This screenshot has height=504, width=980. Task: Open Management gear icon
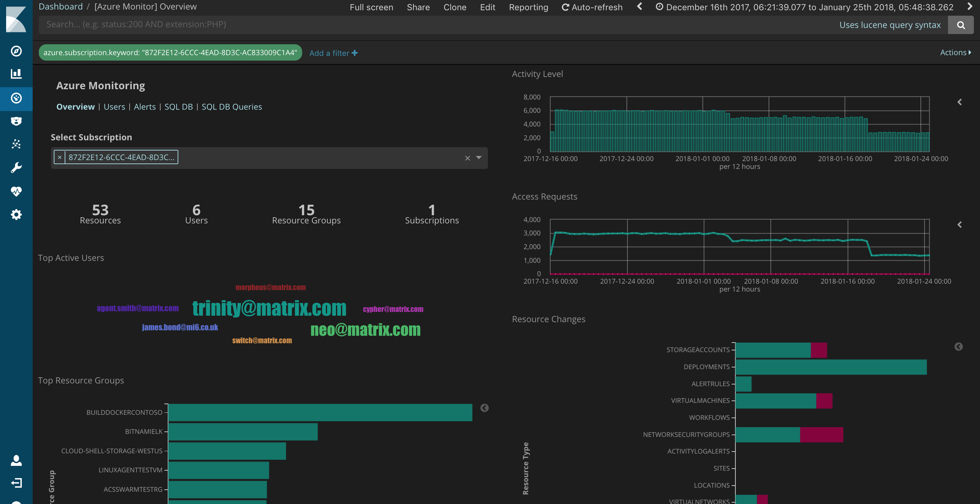tap(16, 215)
